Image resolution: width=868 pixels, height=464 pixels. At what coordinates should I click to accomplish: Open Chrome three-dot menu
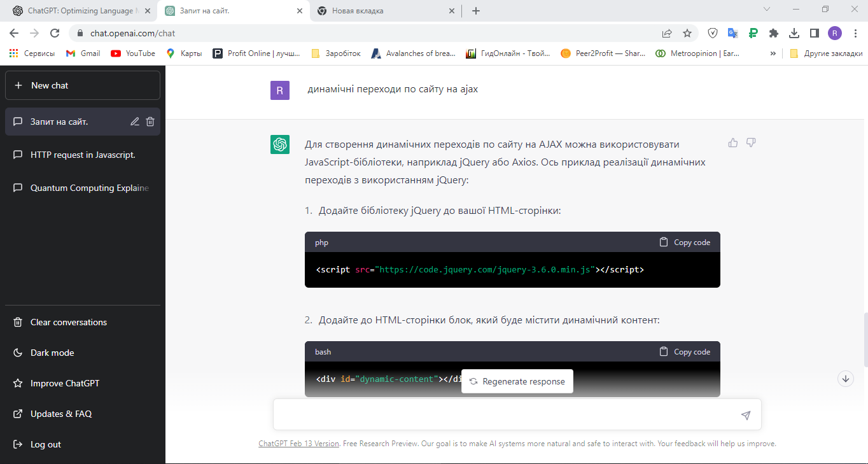point(855,33)
